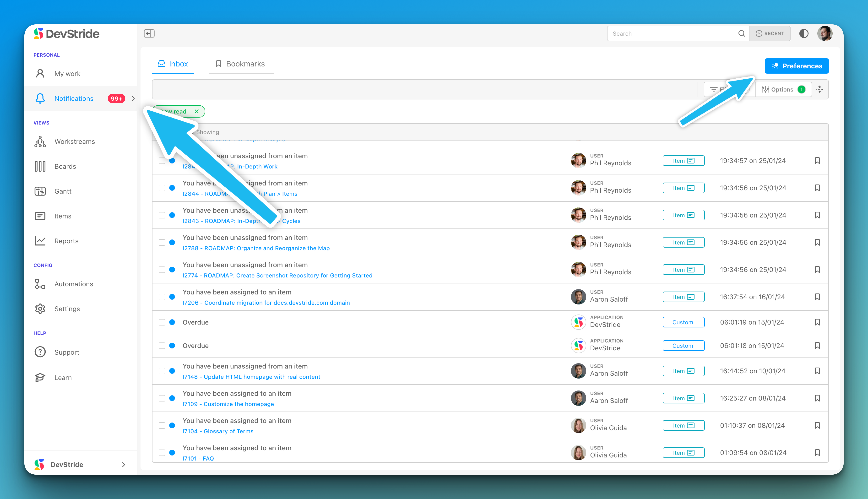Expand the Notifications submenu chevron
Viewport: 868px width, 499px height.
133,98
